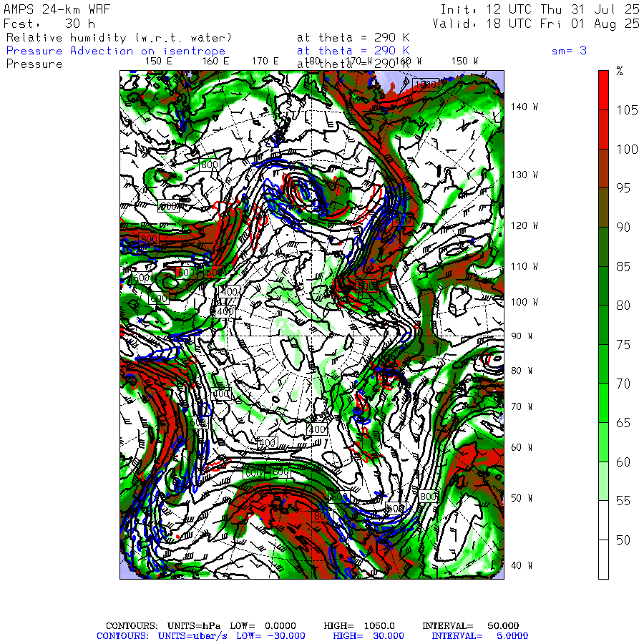Click color bar segment between 75 and 80

pyautogui.click(x=603, y=325)
